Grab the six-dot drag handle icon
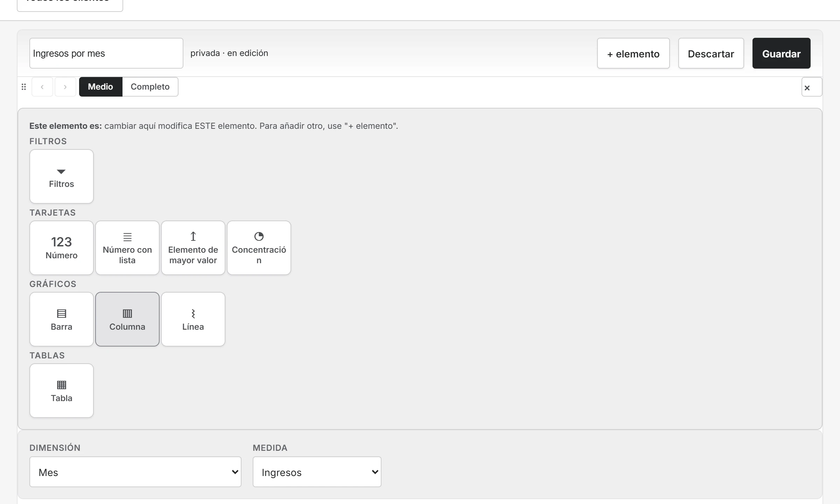 tap(24, 87)
